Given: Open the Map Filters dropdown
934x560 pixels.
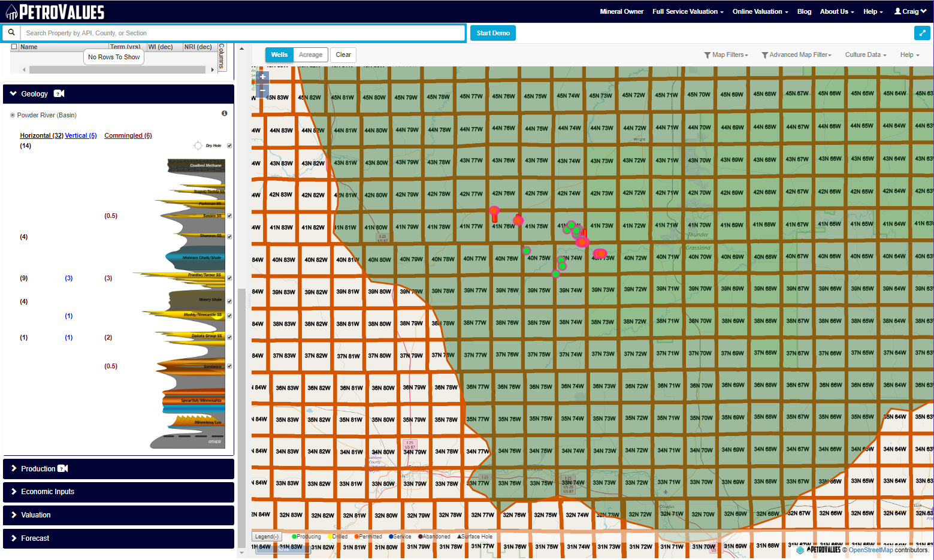Looking at the screenshot, I should coord(726,55).
